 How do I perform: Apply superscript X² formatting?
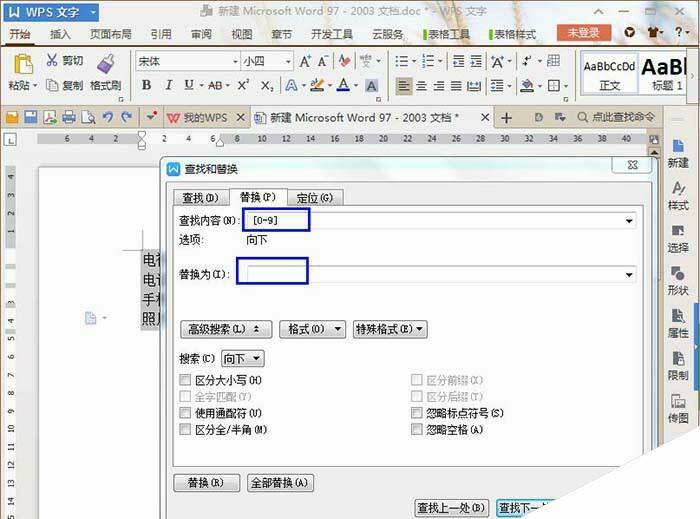tap(243, 85)
